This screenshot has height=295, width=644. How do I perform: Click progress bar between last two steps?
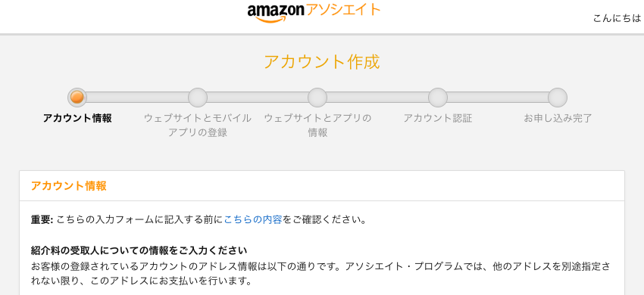click(498, 98)
